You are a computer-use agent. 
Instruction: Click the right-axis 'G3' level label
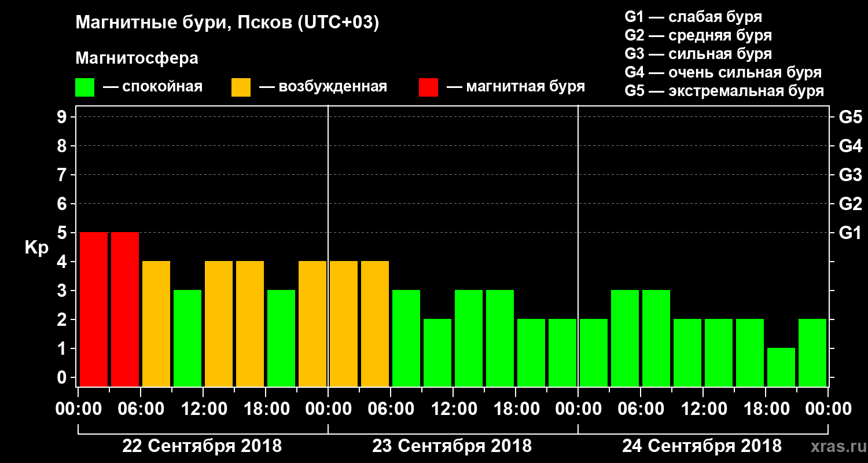(851, 175)
